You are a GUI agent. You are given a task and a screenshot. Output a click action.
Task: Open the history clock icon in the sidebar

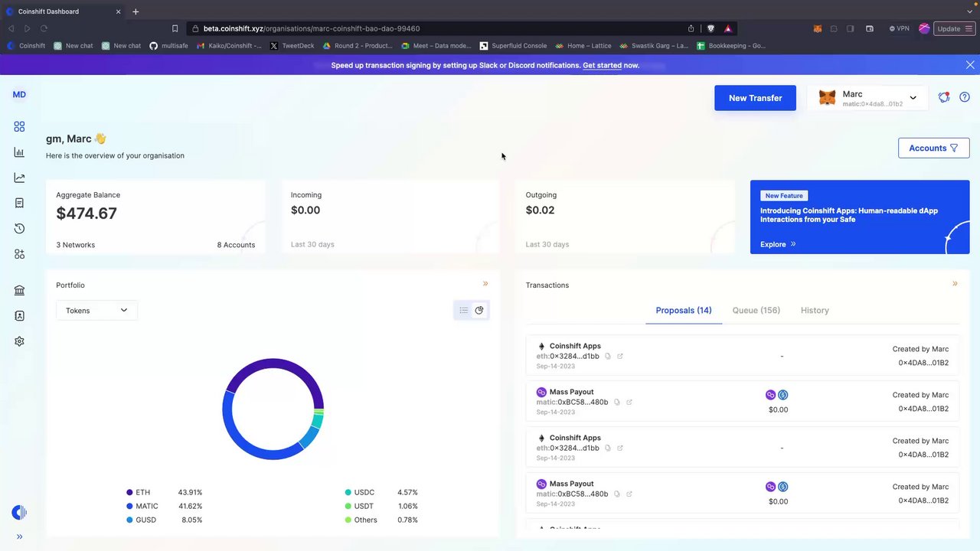(x=19, y=229)
